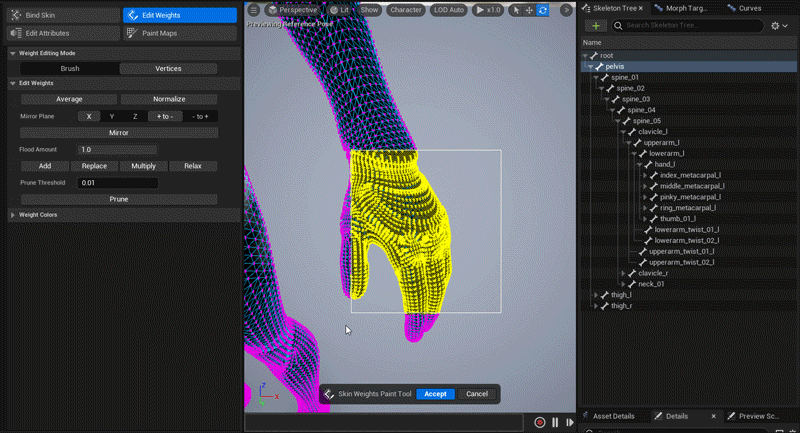Viewport: 800px width, 433px height.
Task: Switch weight editing mode to Brush
Action: (x=70, y=68)
